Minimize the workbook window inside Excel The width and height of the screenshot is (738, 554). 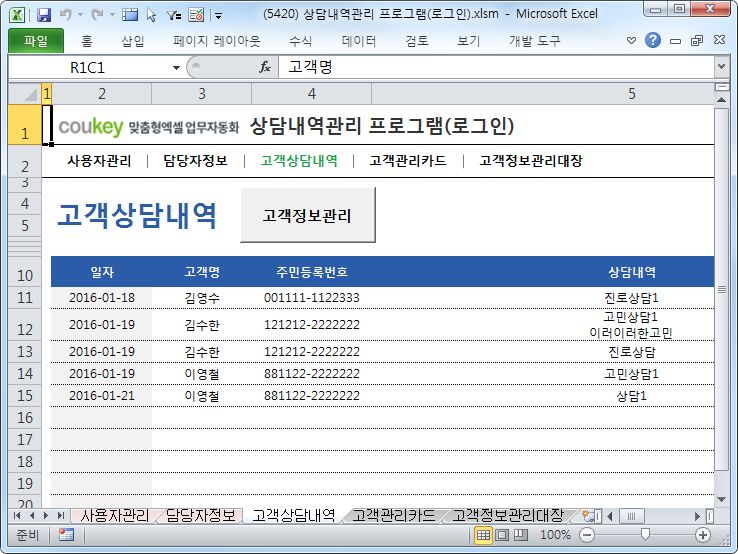click(x=675, y=41)
